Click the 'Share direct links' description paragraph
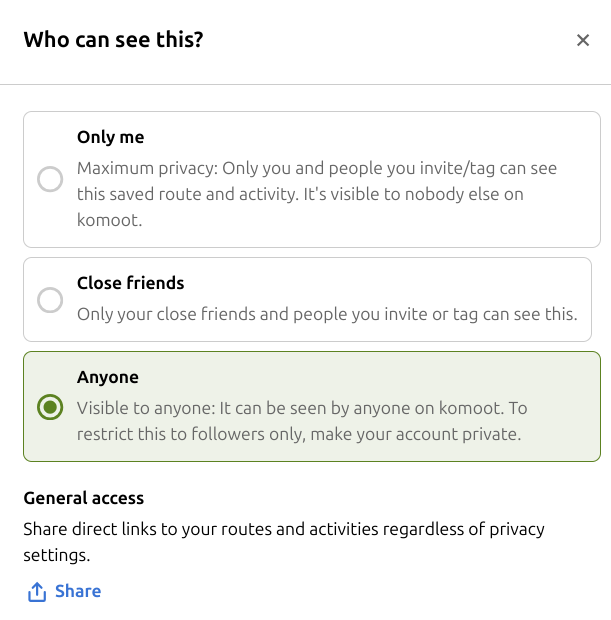The image size is (611, 620). [x=284, y=542]
